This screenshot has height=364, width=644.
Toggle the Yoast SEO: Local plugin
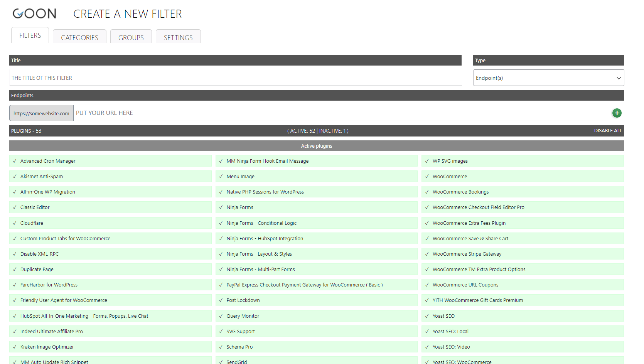523,332
